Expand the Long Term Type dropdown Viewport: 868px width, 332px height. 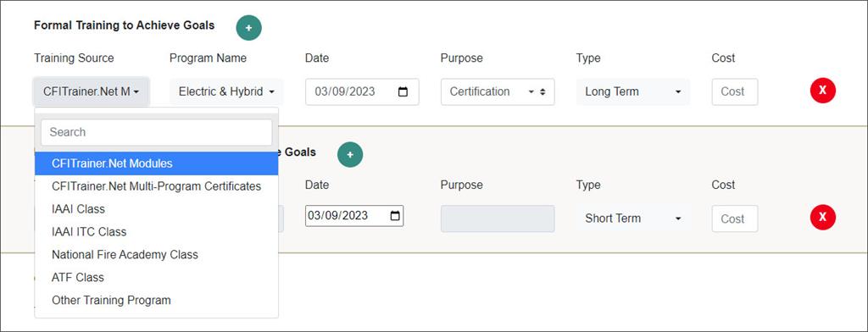pos(632,91)
